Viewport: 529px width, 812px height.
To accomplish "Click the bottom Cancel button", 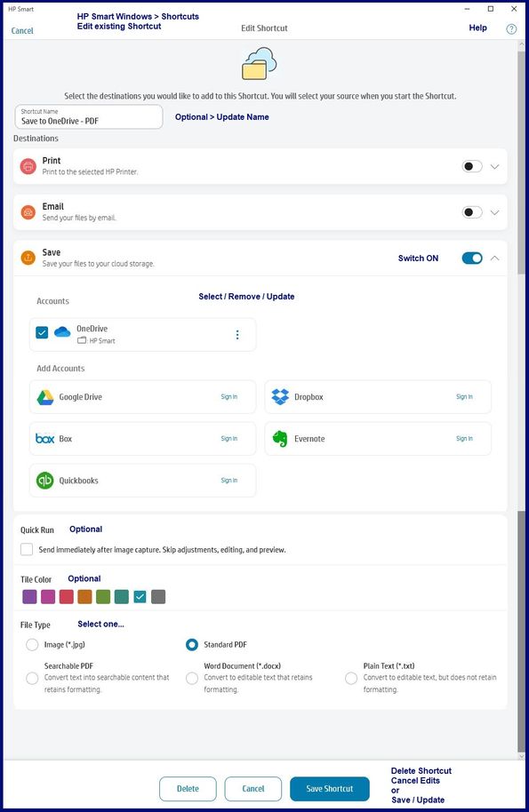I will pos(252,789).
